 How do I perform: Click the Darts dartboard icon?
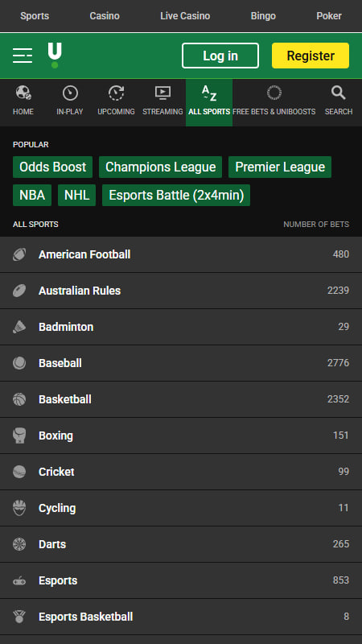(19, 544)
